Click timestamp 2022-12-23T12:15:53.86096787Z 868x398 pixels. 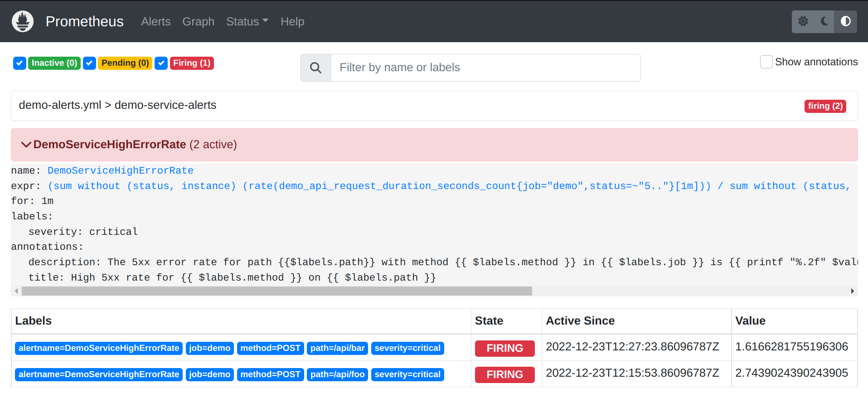[x=633, y=373]
